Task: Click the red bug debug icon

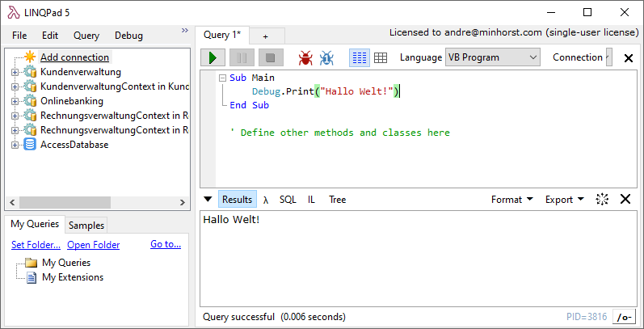Action: coord(305,58)
